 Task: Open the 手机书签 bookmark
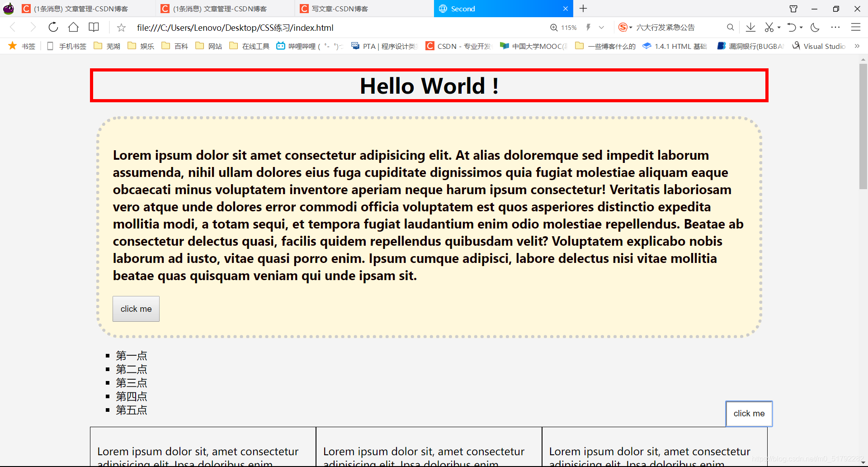coord(66,46)
